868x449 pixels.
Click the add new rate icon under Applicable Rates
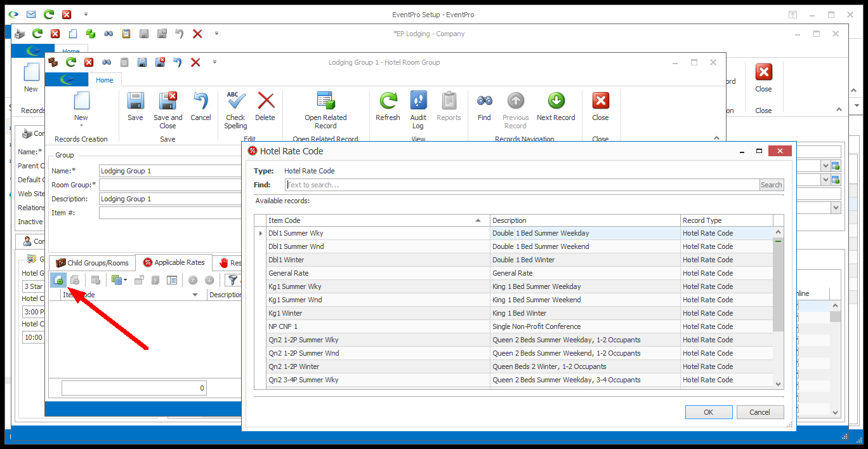pyautogui.click(x=58, y=280)
